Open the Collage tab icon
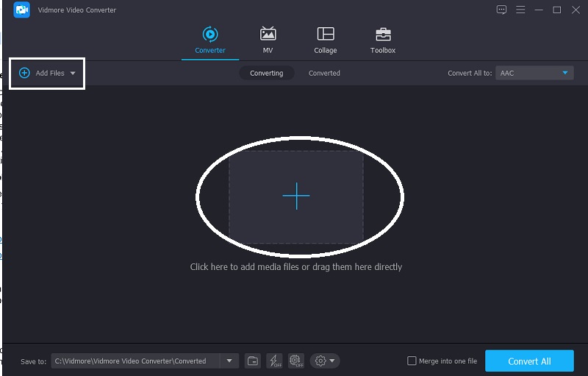Viewport: 588px width, 376px height. point(325,35)
